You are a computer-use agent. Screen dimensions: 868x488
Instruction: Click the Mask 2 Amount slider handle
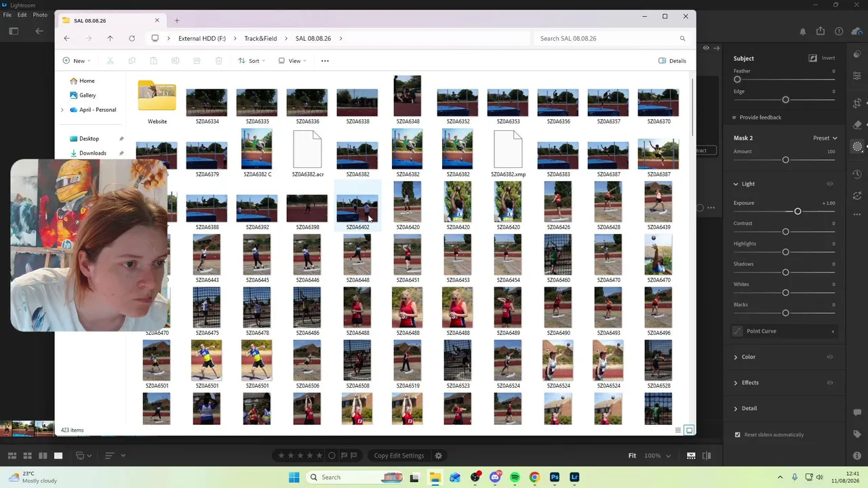(785, 160)
